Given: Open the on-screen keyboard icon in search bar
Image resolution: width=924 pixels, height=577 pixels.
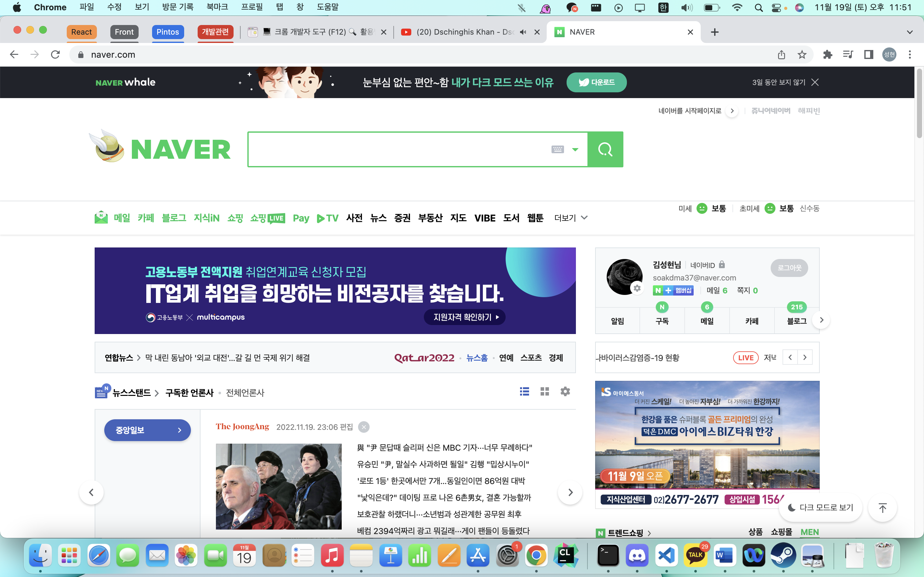Looking at the screenshot, I should tap(558, 149).
